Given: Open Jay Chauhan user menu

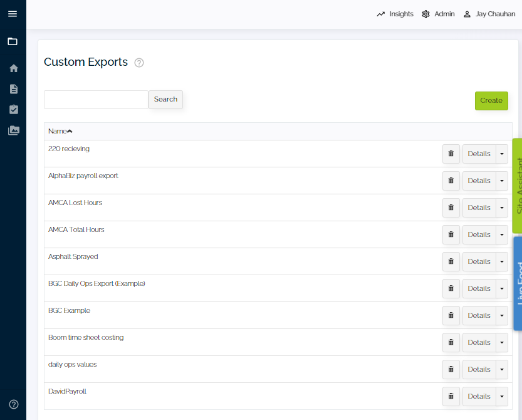Looking at the screenshot, I should 489,14.
